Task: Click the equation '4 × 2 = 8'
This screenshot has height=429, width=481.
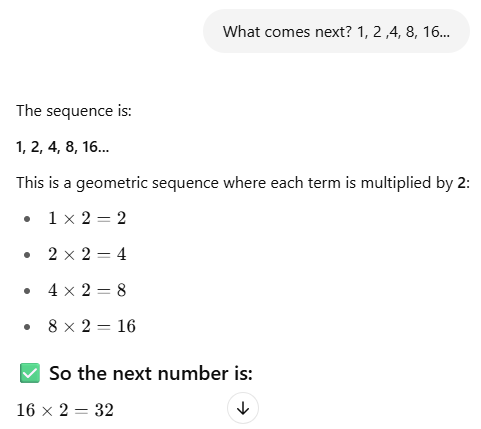Action: pyautogui.click(x=87, y=290)
